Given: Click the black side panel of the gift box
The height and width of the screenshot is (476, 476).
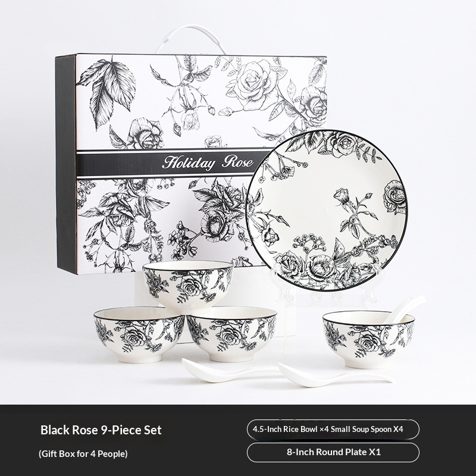Looking at the screenshot, I should click(x=66, y=164).
